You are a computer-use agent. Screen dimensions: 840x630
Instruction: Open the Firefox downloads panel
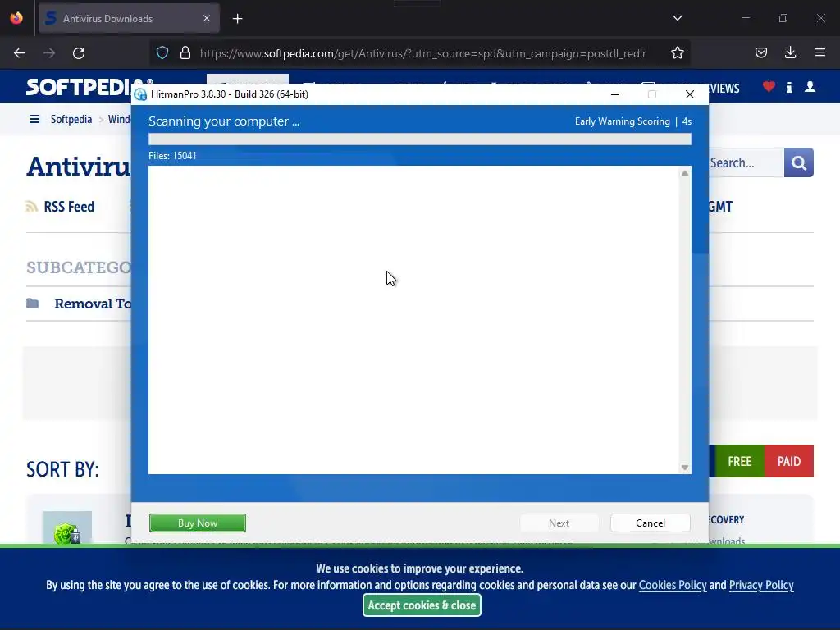click(x=790, y=52)
